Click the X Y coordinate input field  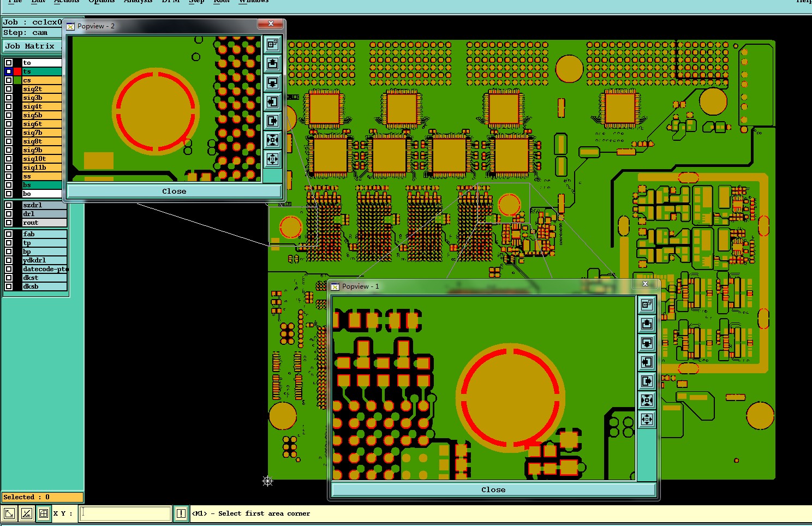click(126, 513)
